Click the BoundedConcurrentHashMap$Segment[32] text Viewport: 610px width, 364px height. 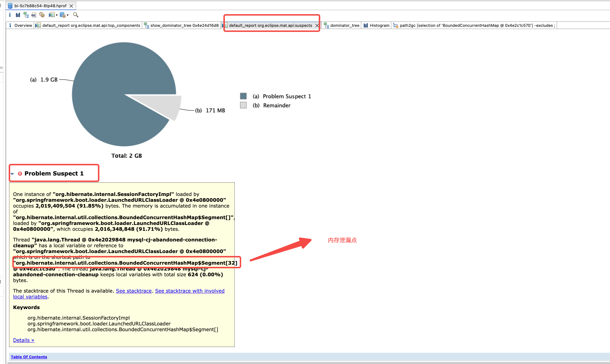click(125, 263)
